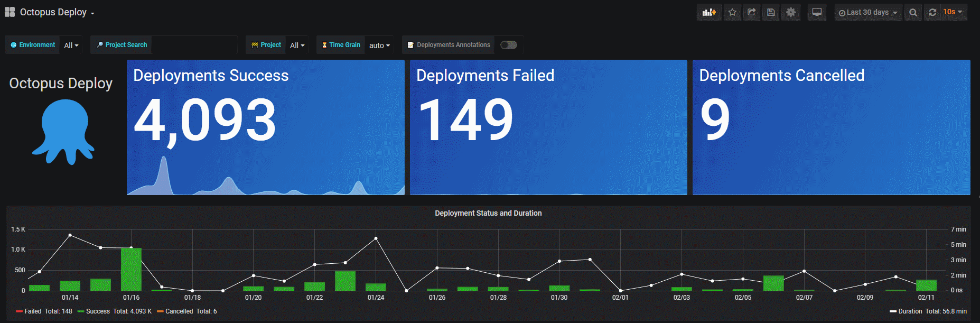980x323 pixels.
Task: Focus the Project Search input field
Action: (x=194, y=45)
